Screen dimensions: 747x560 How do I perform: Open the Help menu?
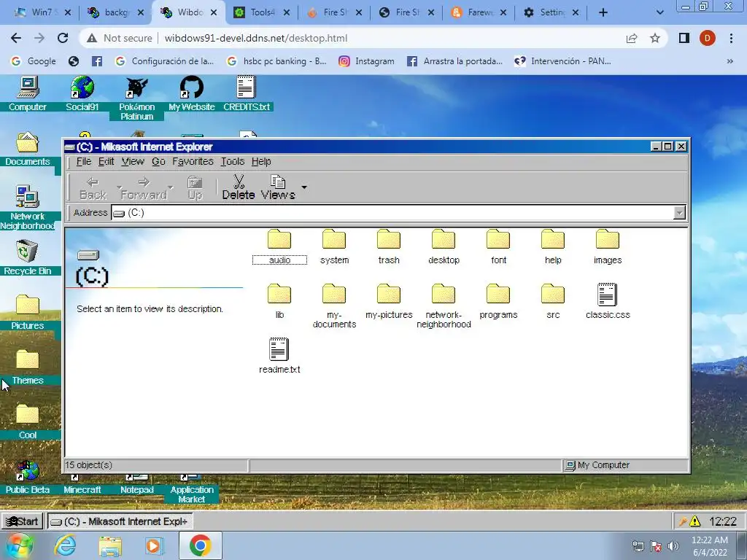pyautogui.click(x=261, y=161)
